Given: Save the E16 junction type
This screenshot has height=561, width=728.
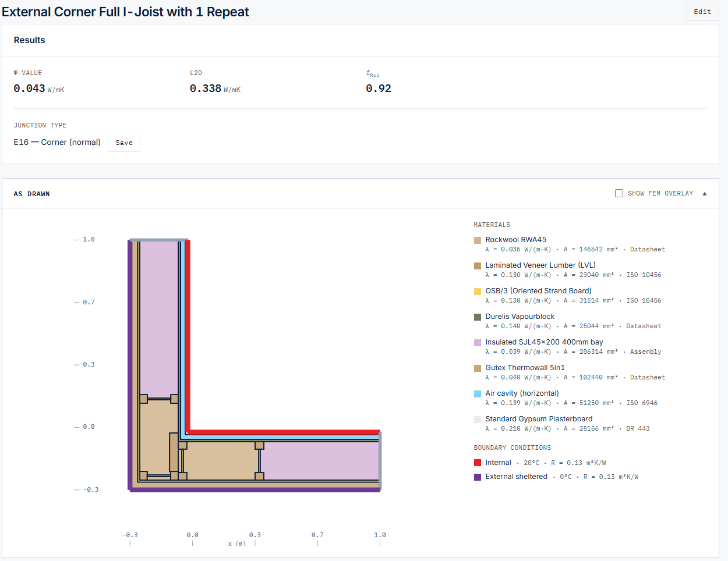Looking at the screenshot, I should tap(124, 143).
